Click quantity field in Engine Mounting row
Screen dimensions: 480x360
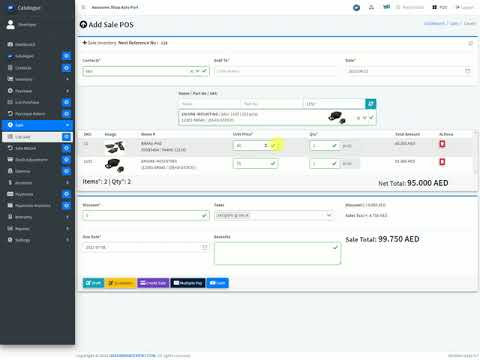point(325,163)
